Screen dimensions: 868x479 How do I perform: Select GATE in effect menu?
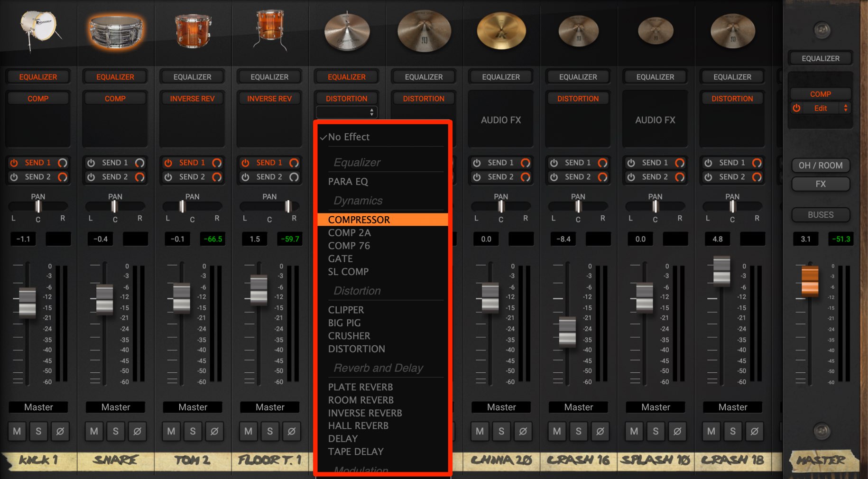click(383, 258)
